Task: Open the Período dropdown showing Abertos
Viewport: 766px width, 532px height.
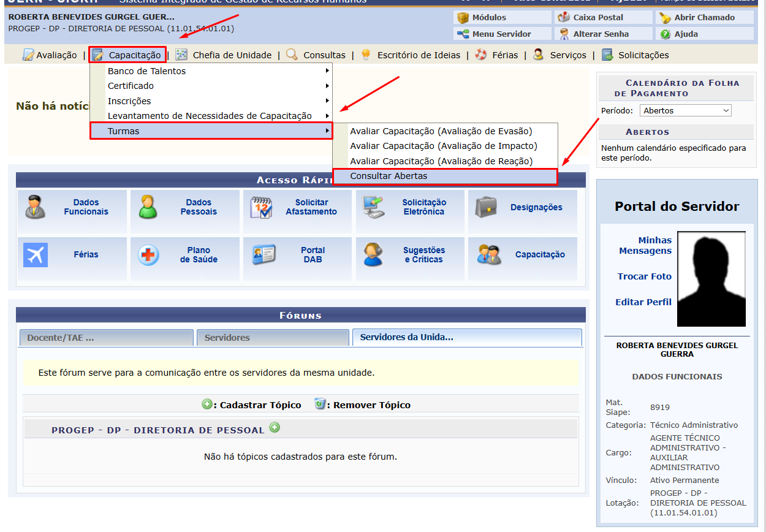Action: click(x=686, y=111)
